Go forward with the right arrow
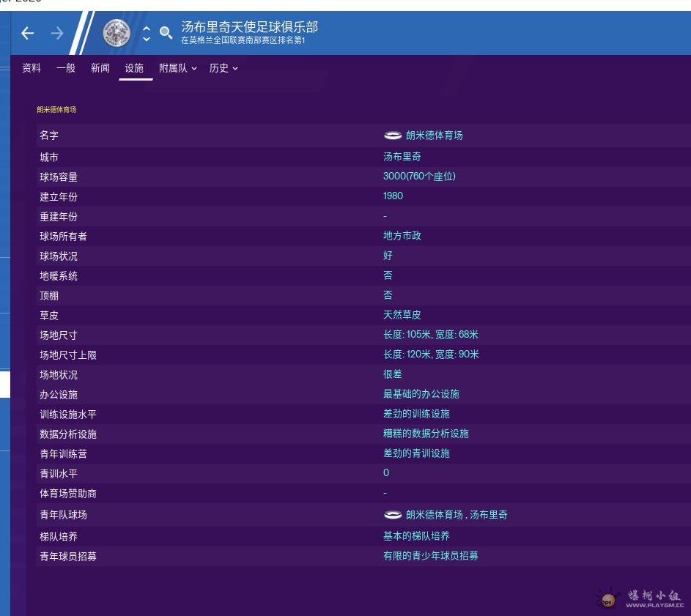The image size is (691, 616). pyautogui.click(x=57, y=33)
